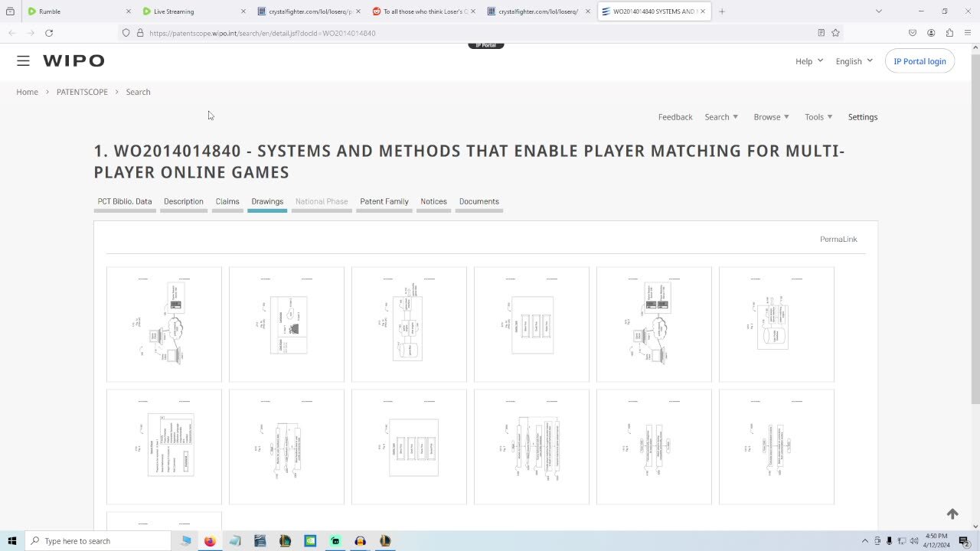Screen dimensions: 980x551
Task: Reload the current page
Action: 49,33
